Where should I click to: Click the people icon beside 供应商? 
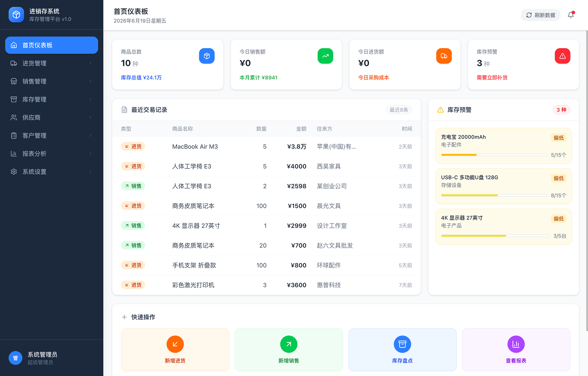14,117
